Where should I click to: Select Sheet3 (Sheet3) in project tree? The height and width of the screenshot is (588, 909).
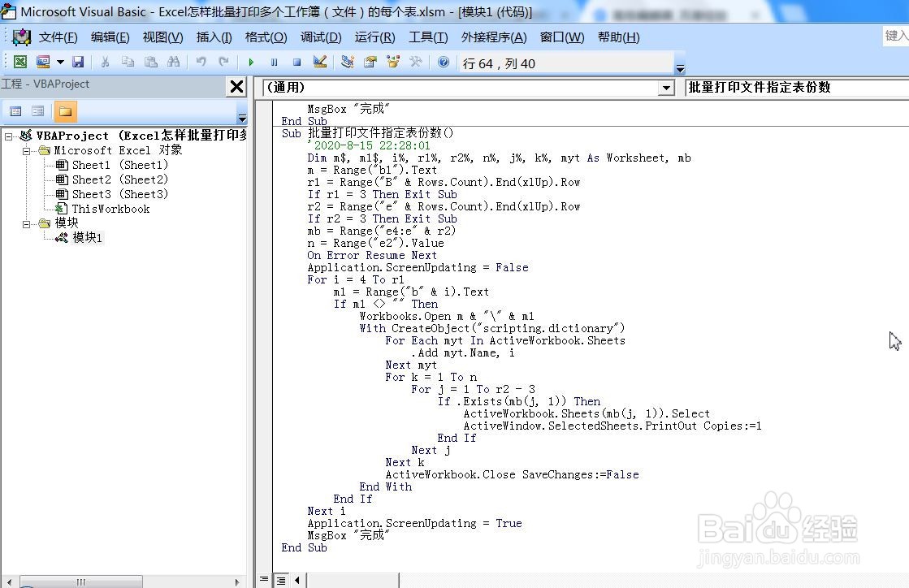(120, 194)
